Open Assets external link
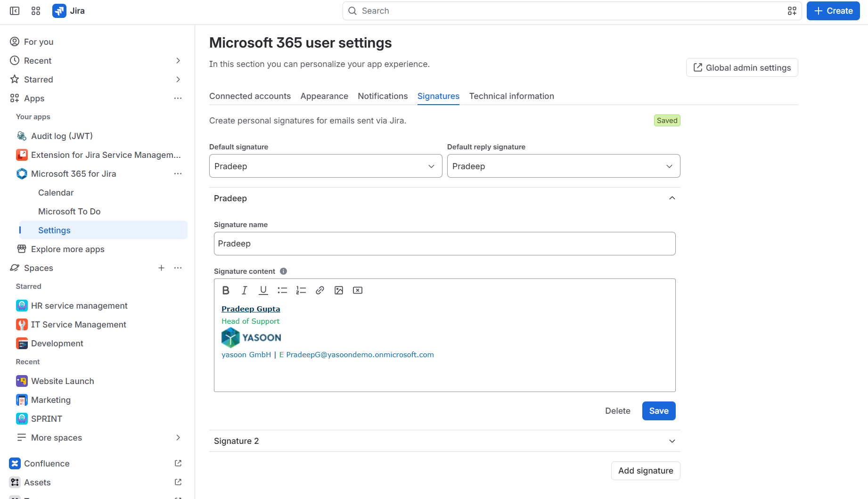868x499 pixels. tap(178, 482)
